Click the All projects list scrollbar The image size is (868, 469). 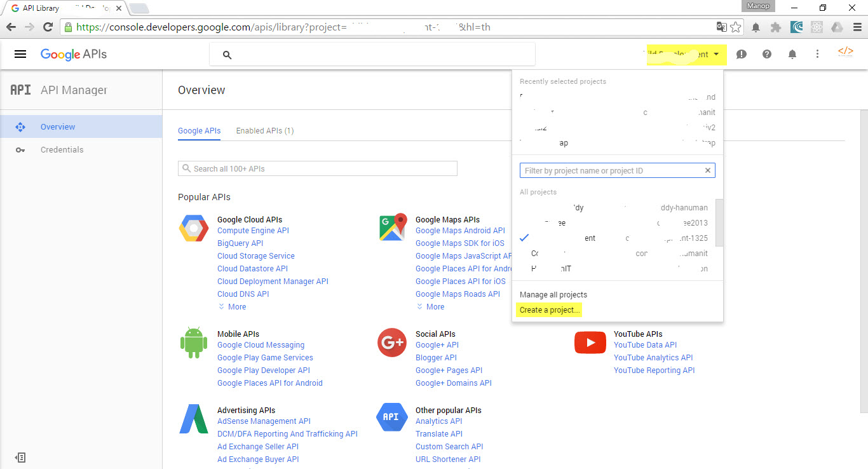point(719,222)
